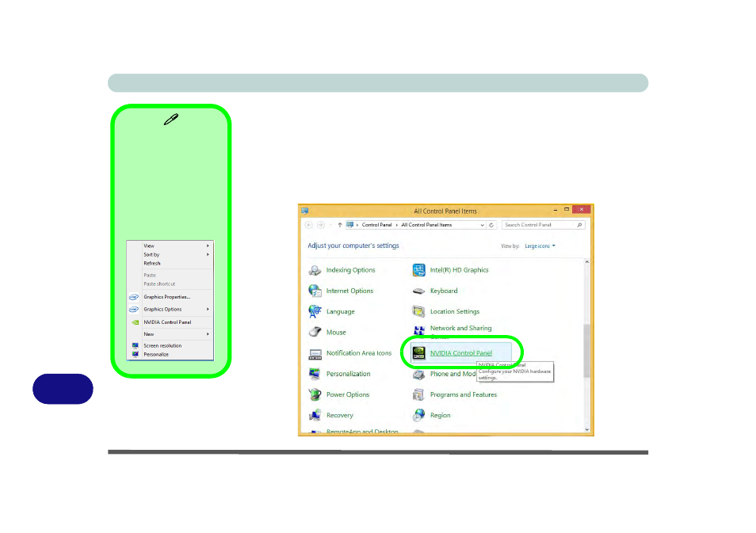Open the Indexing Options link
This screenshot has width=756, height=533.
pyautogui.click(x=350, y=270)
